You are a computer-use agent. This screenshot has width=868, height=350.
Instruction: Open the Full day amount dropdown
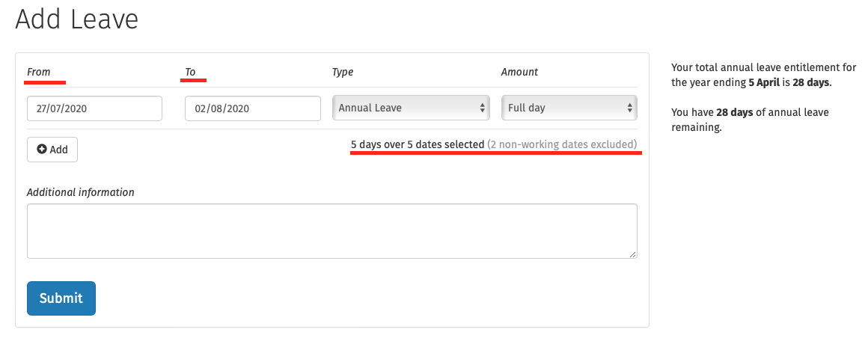click(x=569, y=108)
